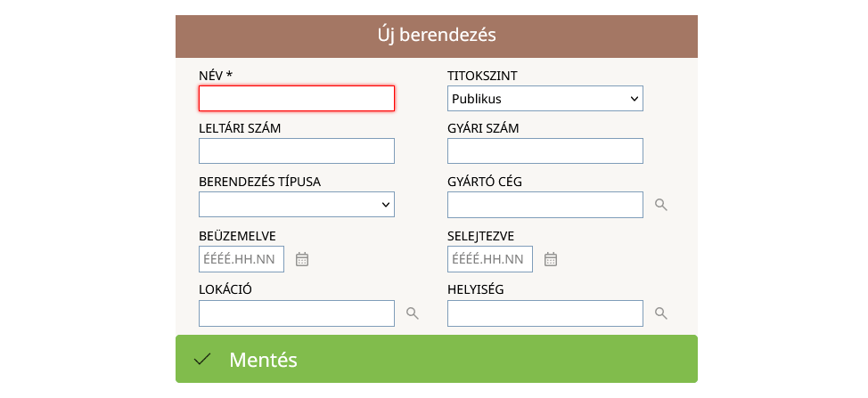The image size is (868, 398).
Task: Click the Lokáció magnifier search icon
Action: 412,313
